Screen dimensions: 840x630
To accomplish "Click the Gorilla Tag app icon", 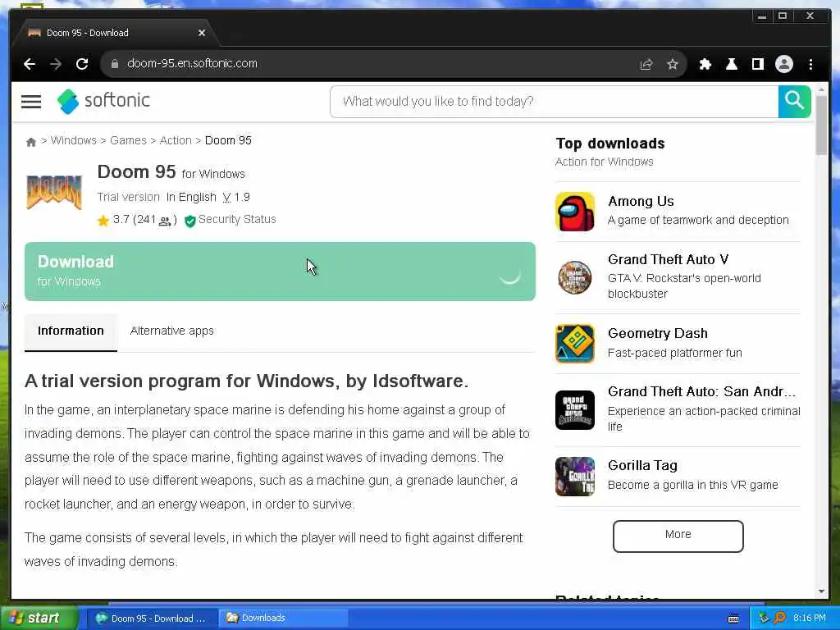I will (x=575, y=477).
